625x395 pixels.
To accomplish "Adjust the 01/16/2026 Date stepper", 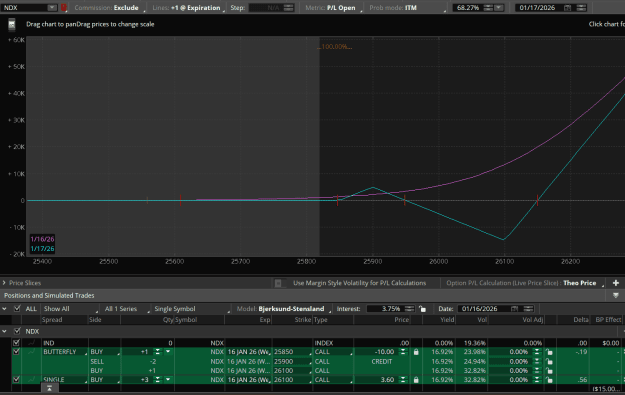I will coord(528,309).
